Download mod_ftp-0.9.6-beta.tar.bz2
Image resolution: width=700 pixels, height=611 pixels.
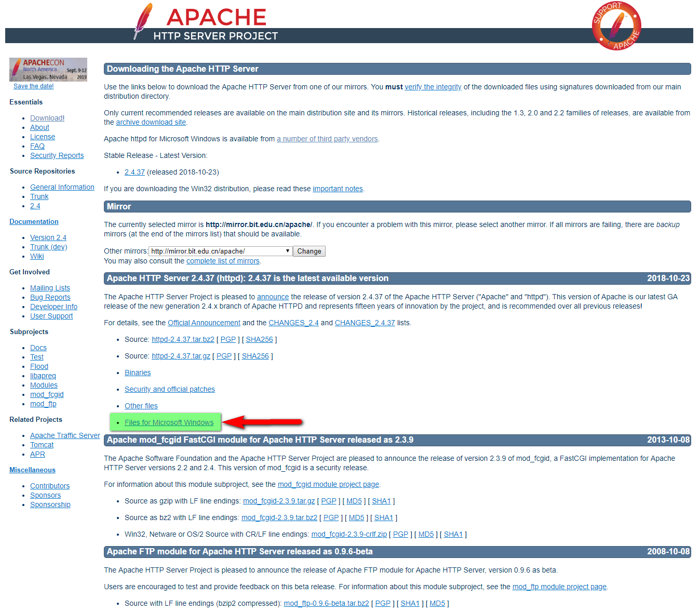click(x=326, y=603)
